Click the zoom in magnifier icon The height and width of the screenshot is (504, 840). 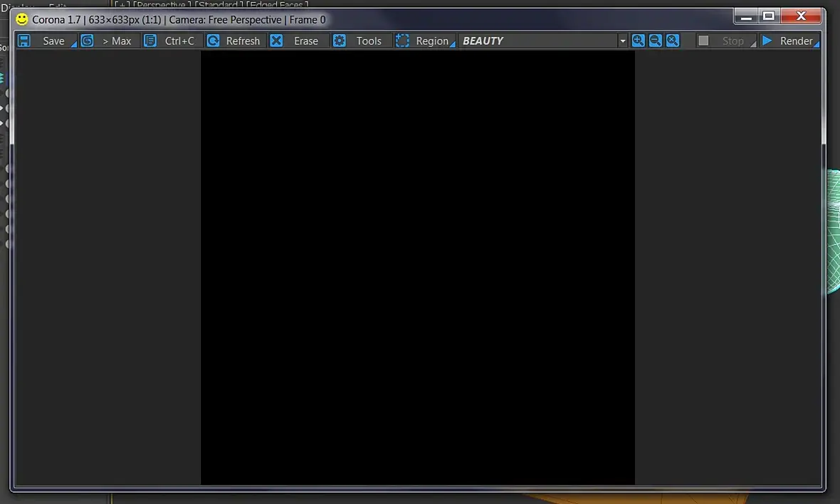638,41
